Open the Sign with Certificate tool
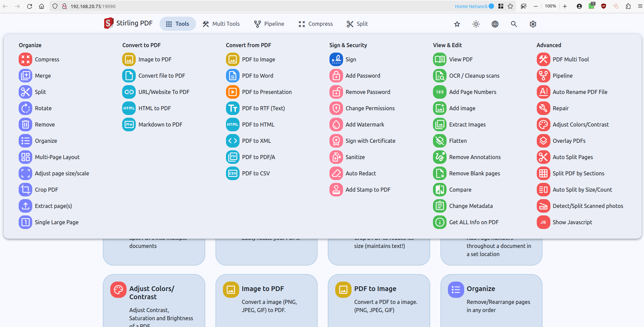Screen dimensions: 644x327 point(362,141)
